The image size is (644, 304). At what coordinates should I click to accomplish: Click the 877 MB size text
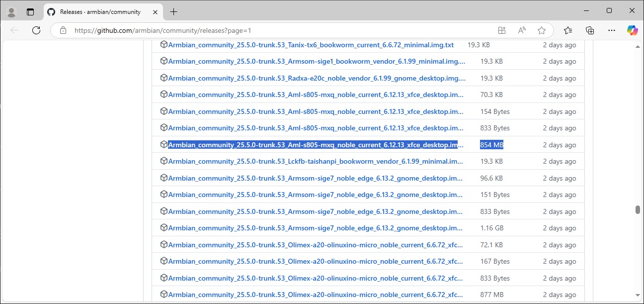[492, 295]
